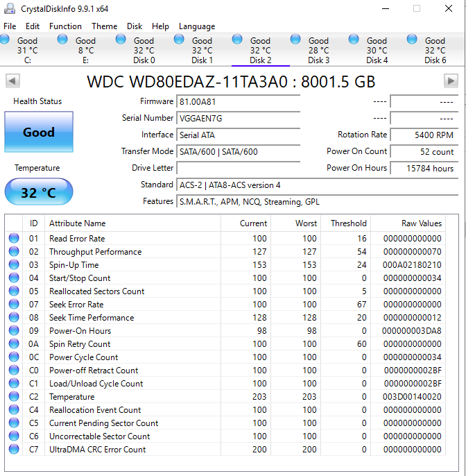Click the empty Drive Letter field
Image resolution: width=466 pixels, height=476 pixels.
click(x=238, y=168)
